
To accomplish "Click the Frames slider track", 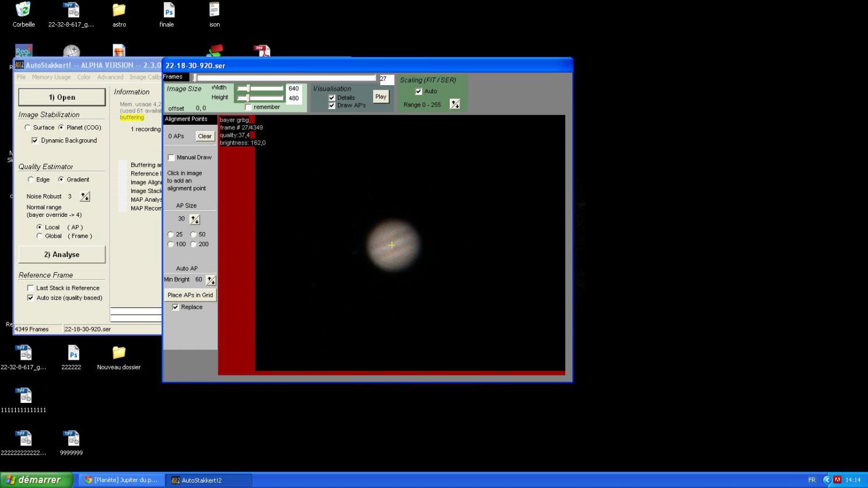I will point(284,78).
